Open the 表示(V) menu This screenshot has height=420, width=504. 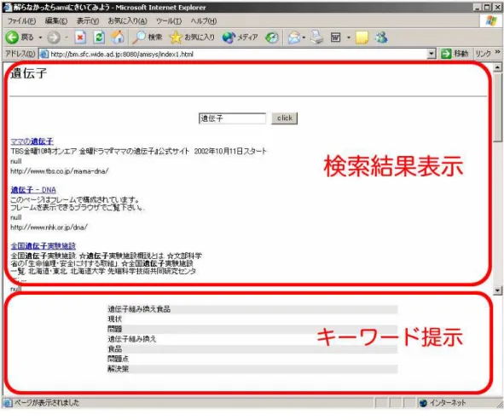click(x=88, y=20)
